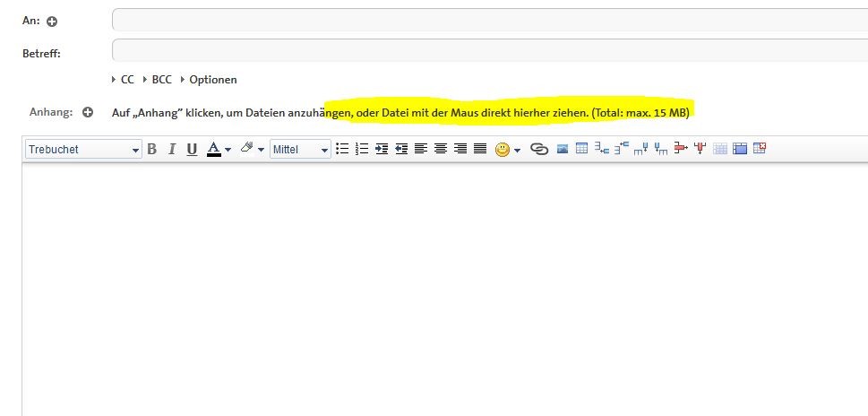Toggle underline text formatting
Screen dimensions: 868x416
[192, 150]
